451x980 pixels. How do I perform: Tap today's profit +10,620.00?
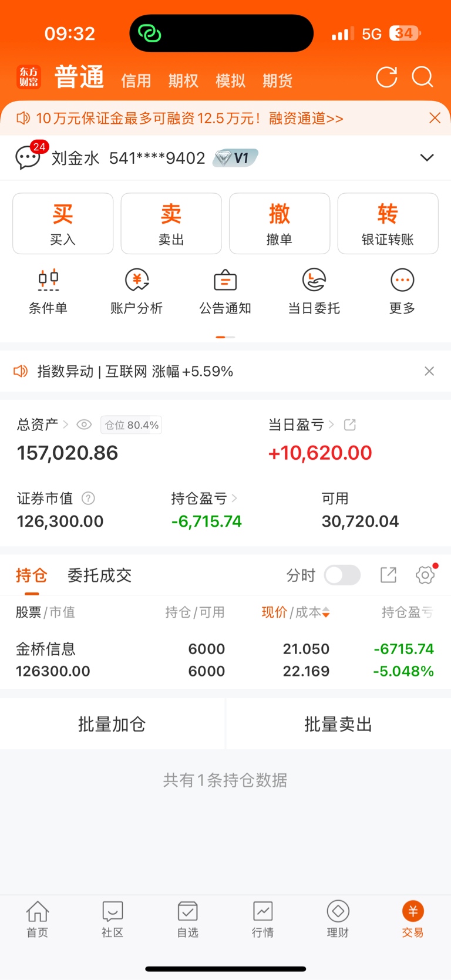[x=320, y=453]
